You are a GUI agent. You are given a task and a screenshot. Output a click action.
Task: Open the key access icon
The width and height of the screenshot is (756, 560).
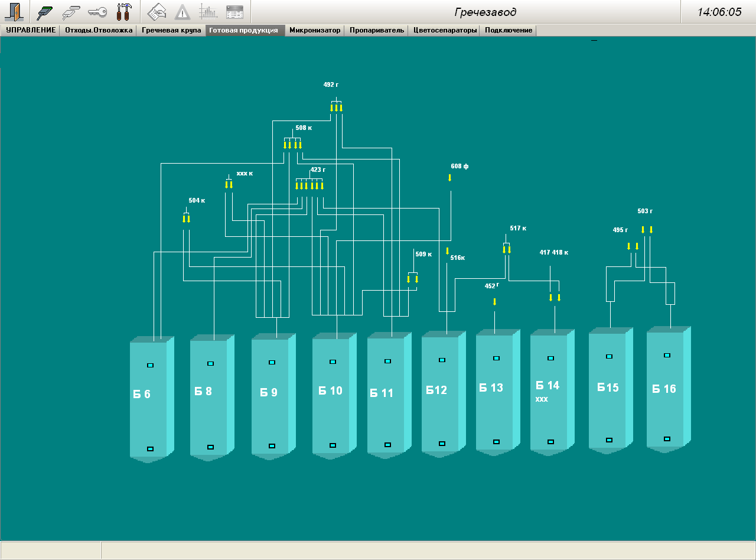tap(97, 12)
